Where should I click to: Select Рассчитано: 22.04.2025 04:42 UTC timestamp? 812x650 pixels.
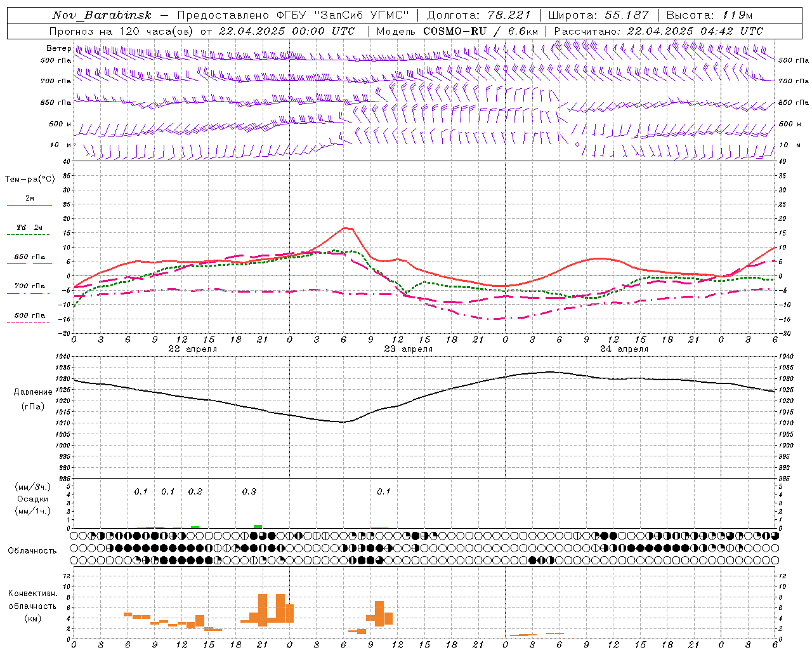pyautogui.click(x=659, y=31)
